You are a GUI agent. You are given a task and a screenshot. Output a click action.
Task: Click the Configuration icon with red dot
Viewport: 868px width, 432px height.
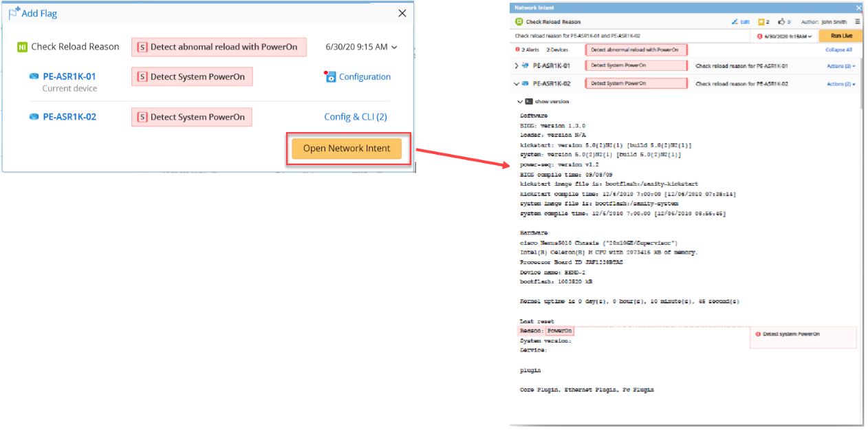[x=330, y=76]
